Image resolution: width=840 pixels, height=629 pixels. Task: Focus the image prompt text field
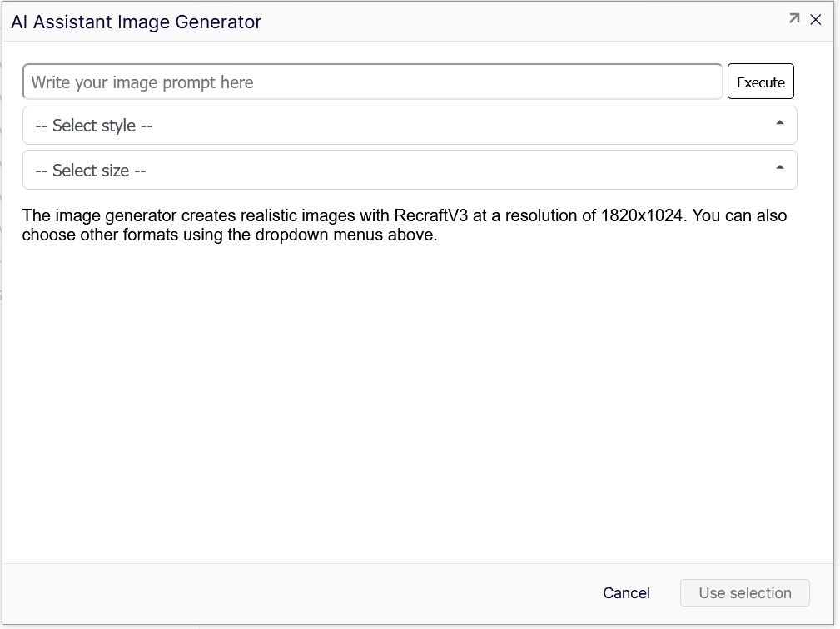point(372,82)
